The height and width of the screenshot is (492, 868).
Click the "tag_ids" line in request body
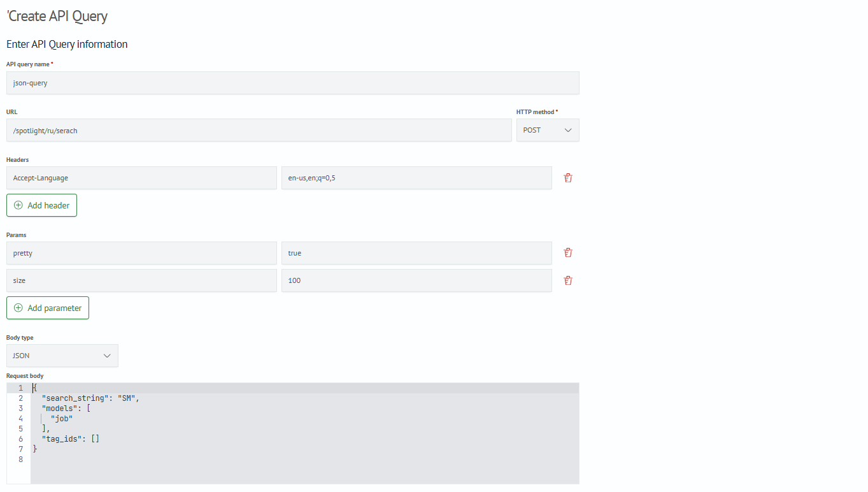(71, 439)
